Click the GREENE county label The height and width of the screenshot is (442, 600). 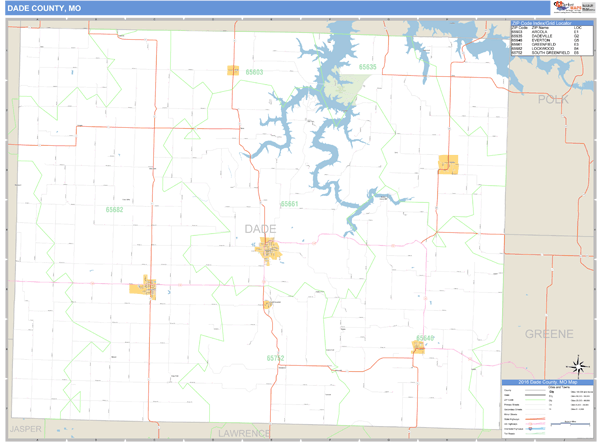[x=549, y=333]
